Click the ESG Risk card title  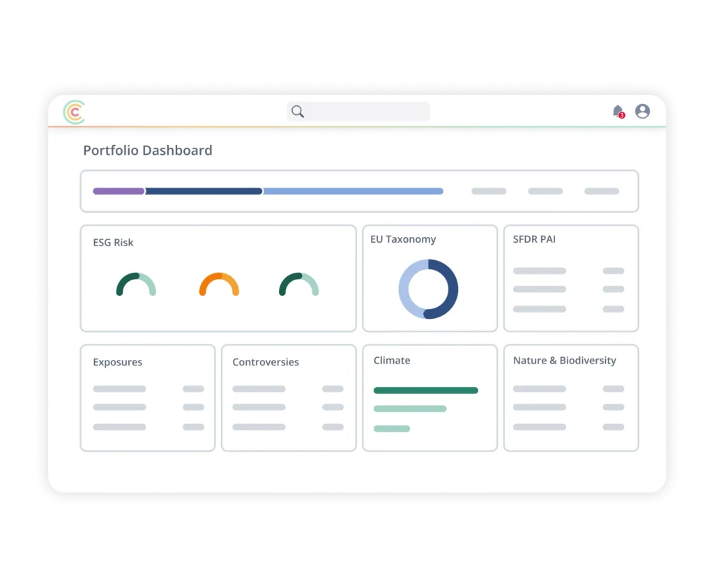[x=113, y=242]
